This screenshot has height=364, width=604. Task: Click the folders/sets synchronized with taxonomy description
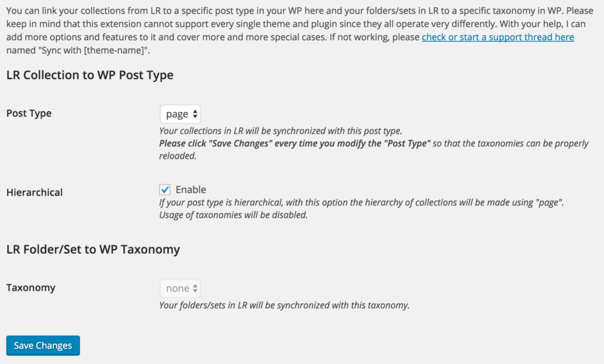click(x=284, y=306)
